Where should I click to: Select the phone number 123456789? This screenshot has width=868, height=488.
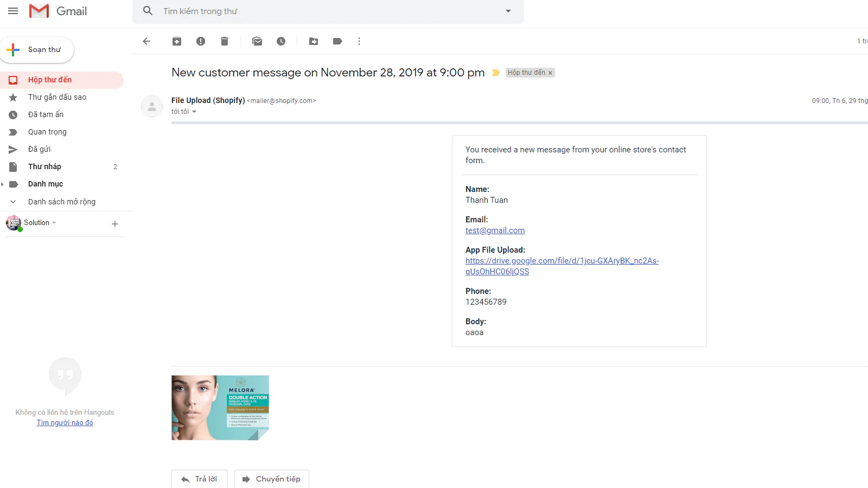point(486,302)
